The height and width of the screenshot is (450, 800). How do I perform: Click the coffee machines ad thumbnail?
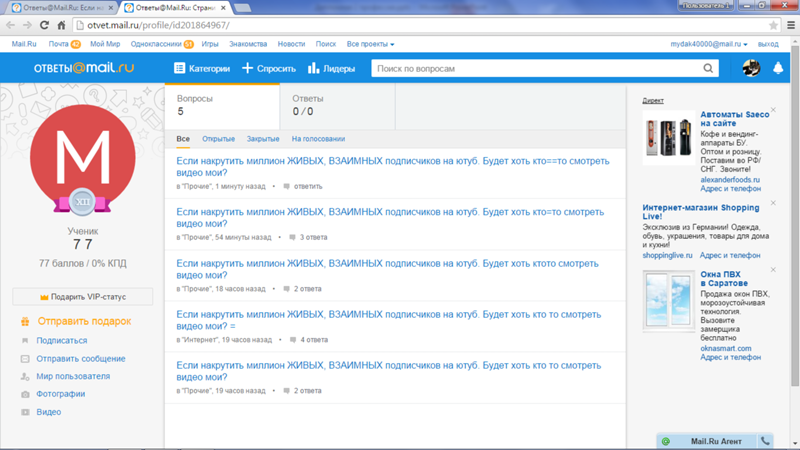(668, 138)
